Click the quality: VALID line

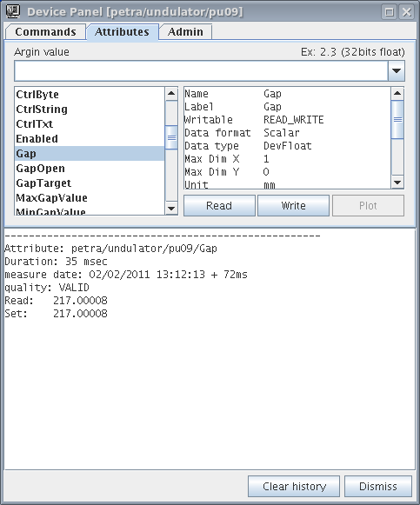point(47,288)
